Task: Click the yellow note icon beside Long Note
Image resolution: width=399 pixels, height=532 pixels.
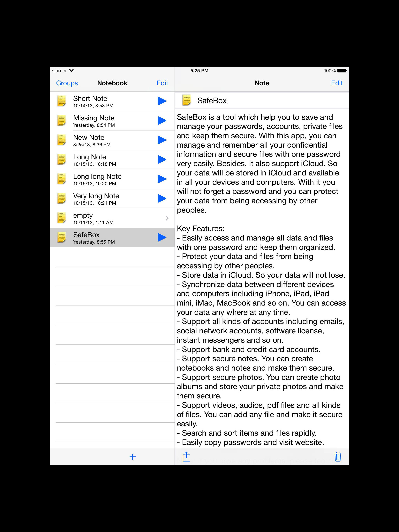Action: point(61,159)
